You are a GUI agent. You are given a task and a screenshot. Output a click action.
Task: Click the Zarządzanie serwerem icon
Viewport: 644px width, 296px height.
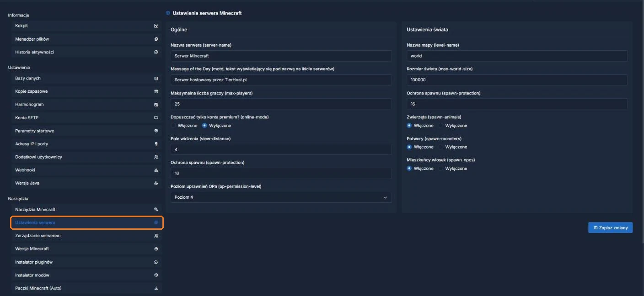click(156, 236)
